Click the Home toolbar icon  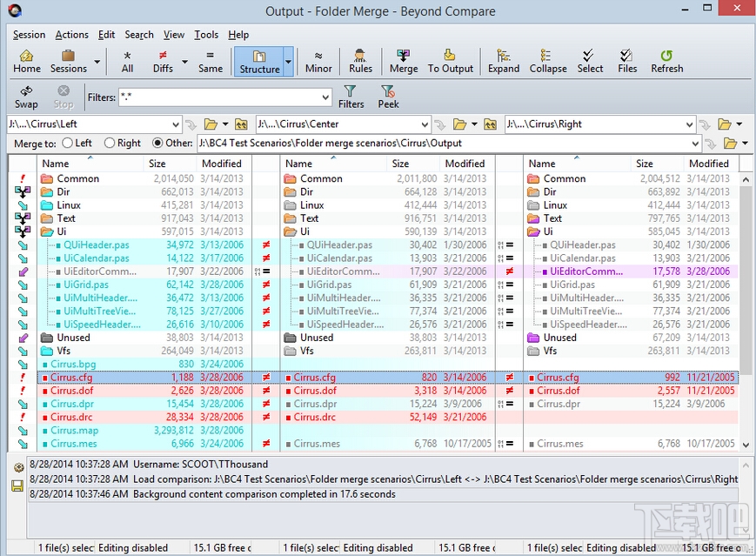(x=27, y=61)
